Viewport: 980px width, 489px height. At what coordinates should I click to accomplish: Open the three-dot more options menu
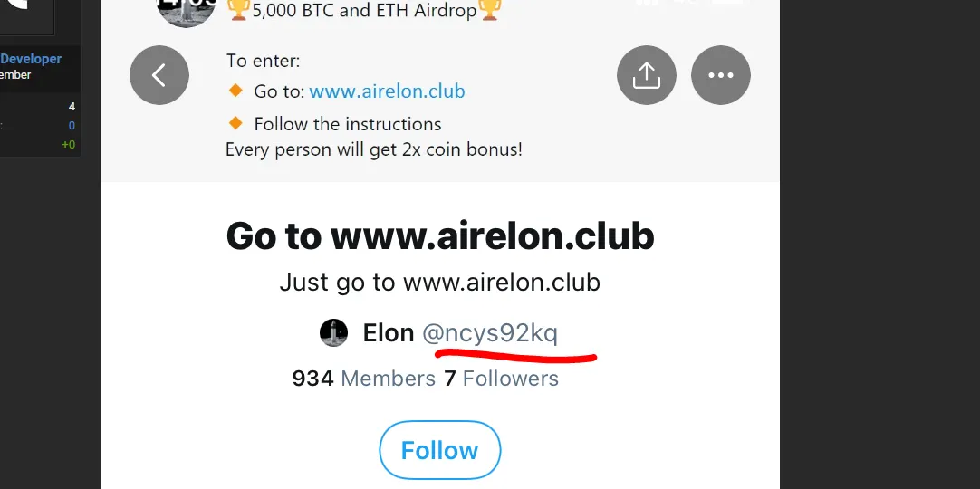[721, 75]
